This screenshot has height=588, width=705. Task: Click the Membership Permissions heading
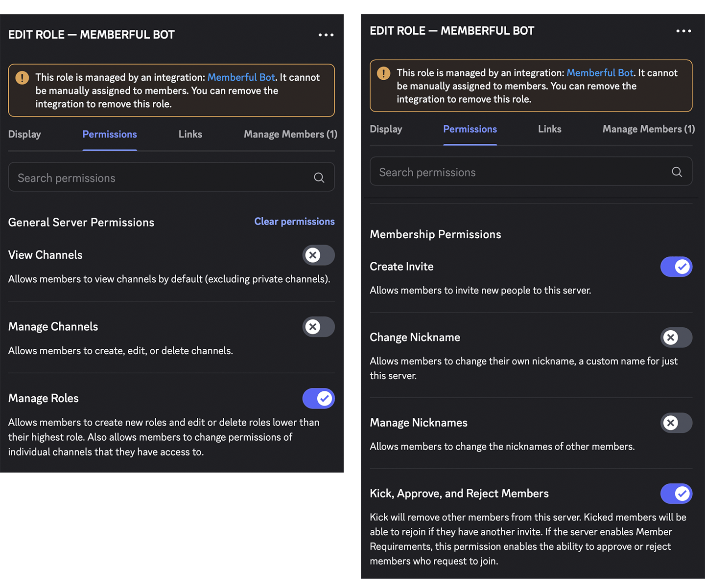tap(435, 234)
